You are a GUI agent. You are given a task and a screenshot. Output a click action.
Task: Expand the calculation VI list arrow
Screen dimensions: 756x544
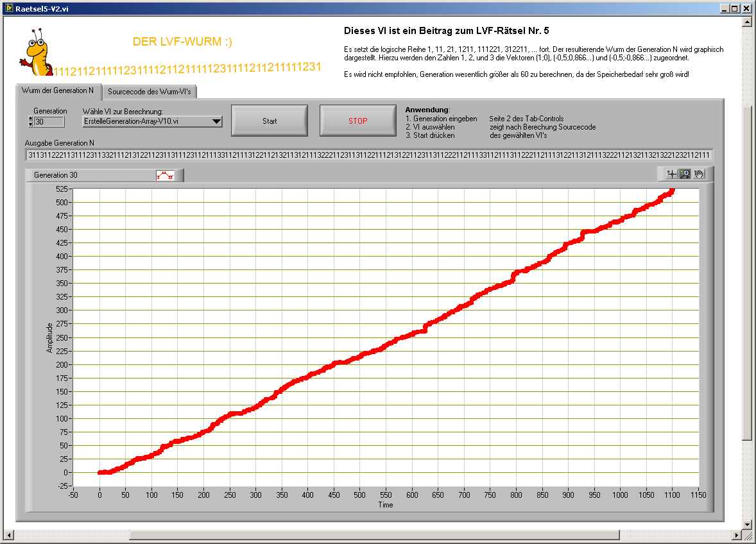[x=216, y=121]
